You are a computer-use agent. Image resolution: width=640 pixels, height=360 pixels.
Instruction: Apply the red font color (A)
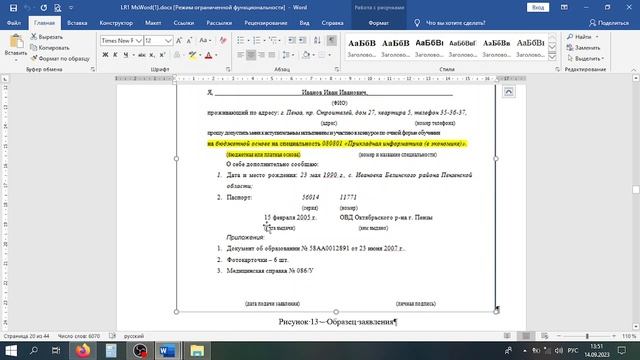209,55
